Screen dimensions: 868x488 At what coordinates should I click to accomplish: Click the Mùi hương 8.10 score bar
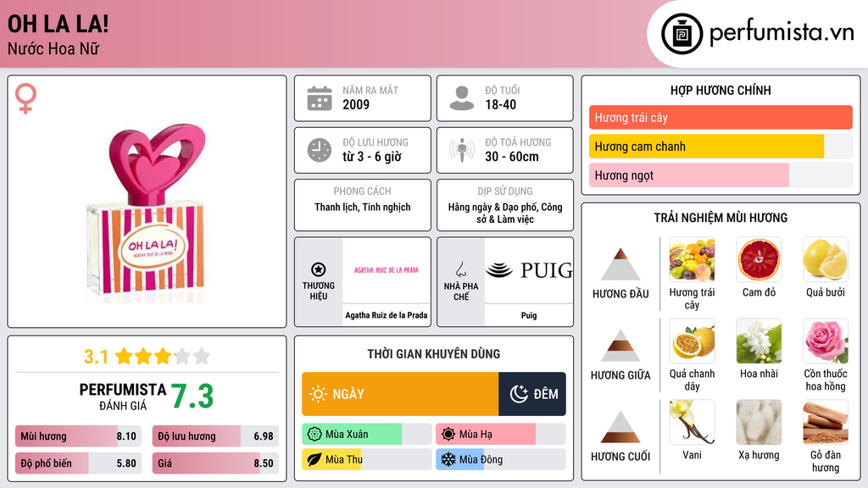tap(78, 436)
